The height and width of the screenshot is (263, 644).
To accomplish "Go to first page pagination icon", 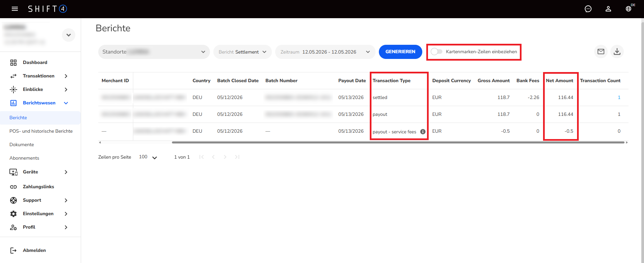I will pyautogui.click(x=202, y=157).
